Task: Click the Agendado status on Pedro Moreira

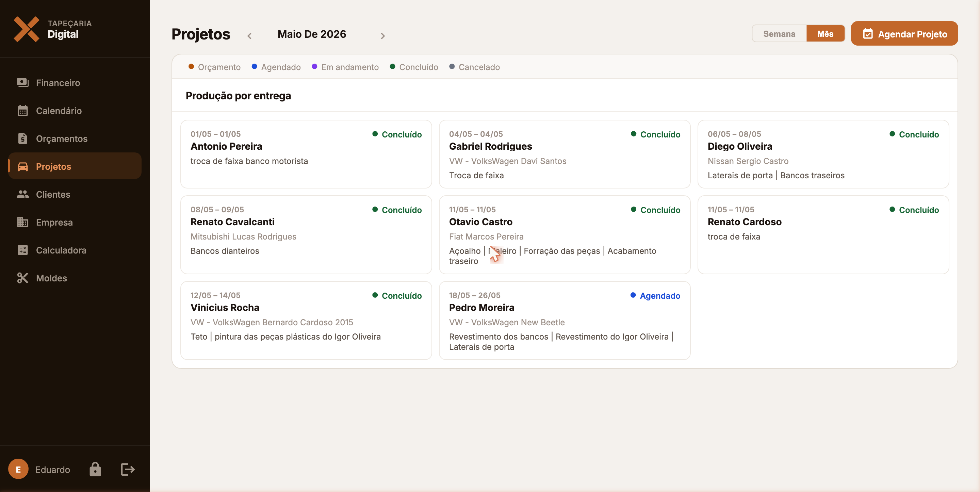Action: pos(655,296)
